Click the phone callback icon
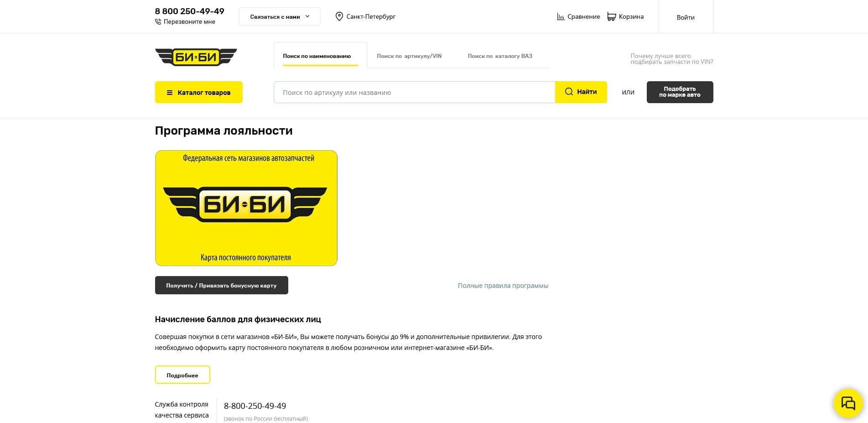 coord(158,21)
